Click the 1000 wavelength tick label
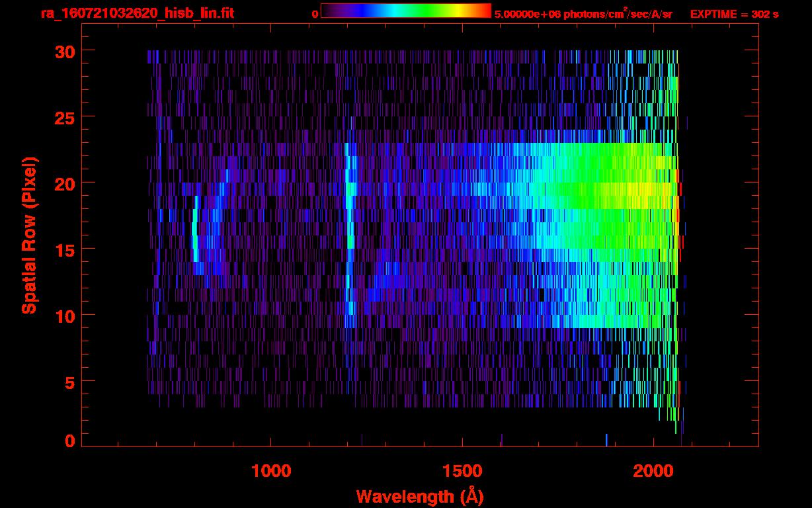This screenshot has width=812, height=508. click(271, 471)
